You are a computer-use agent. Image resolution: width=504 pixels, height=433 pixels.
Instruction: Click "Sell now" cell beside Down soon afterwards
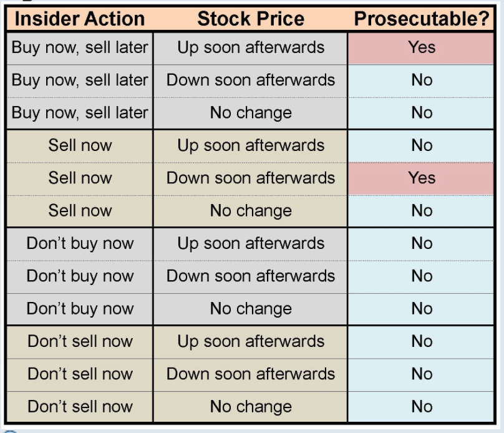pos(80,178)
